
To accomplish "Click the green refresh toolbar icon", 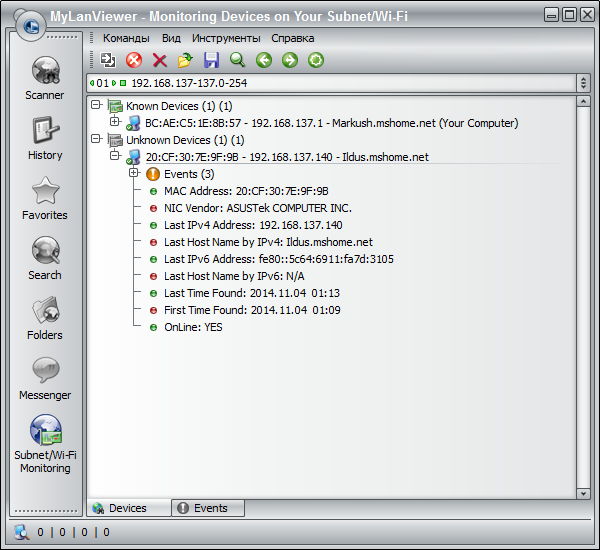I will point(315,61).
